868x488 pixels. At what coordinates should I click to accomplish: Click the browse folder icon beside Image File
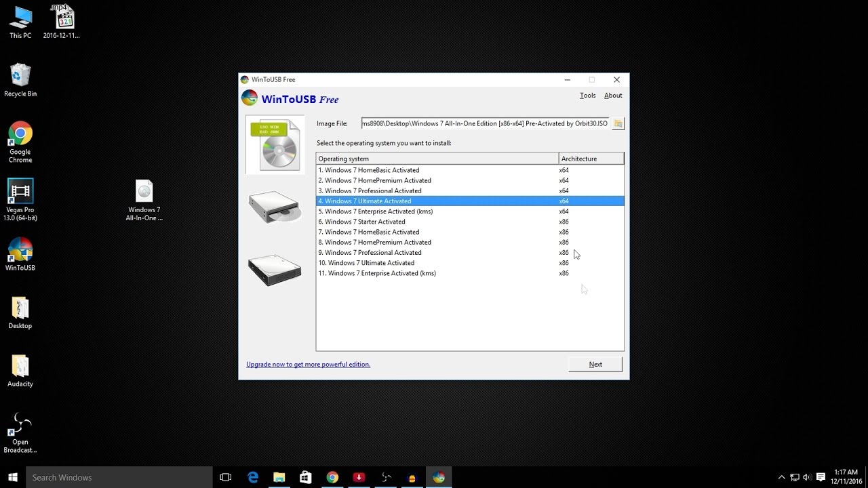pyautogui.click(x=618, y=123)
